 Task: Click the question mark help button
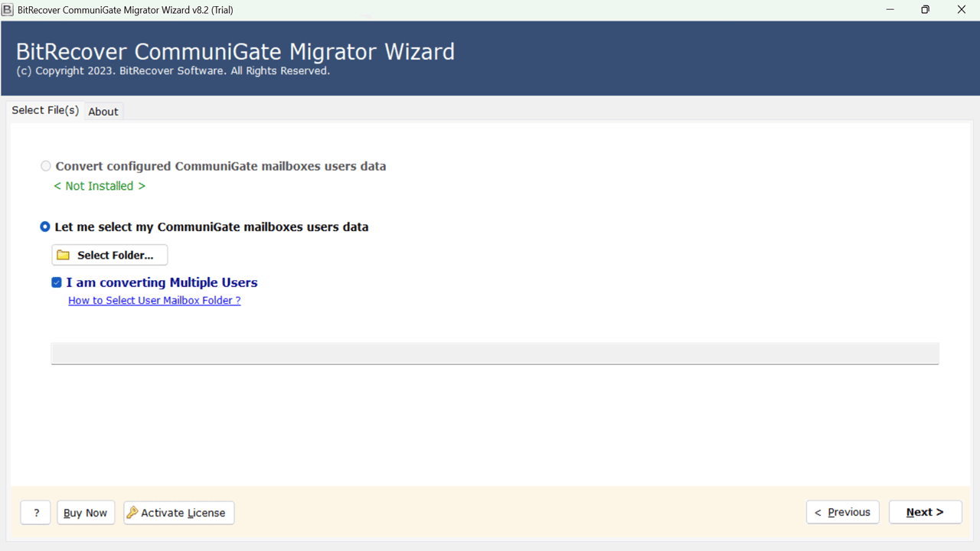tap(36, 513)
